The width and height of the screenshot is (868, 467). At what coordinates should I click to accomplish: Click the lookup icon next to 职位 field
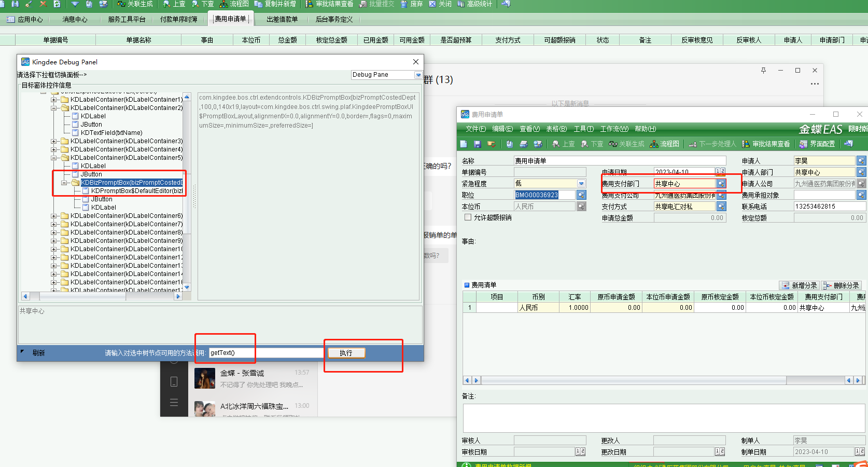click(581, 195)
